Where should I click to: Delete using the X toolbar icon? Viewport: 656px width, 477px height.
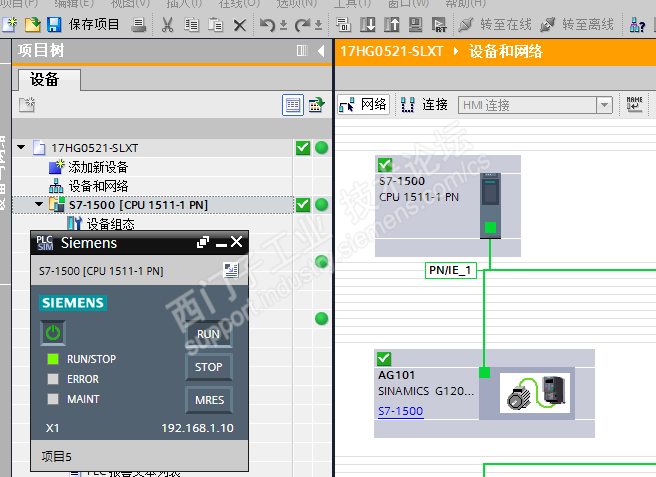tap(239, 26)
